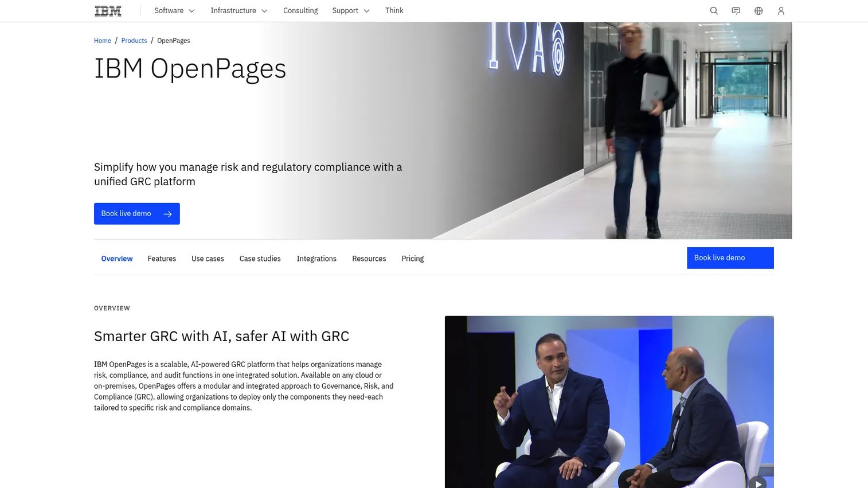Switch to the Pricing tab

(x=413, y=259)
